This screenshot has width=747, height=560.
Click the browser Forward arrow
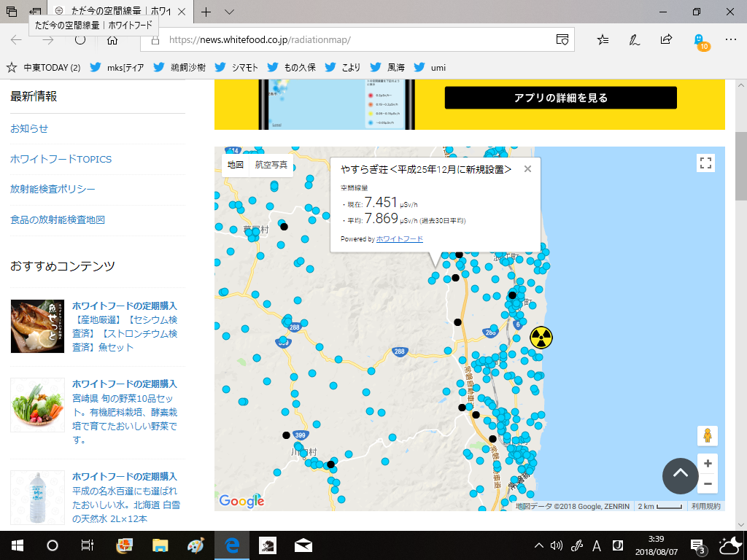(x=48, y=40)
